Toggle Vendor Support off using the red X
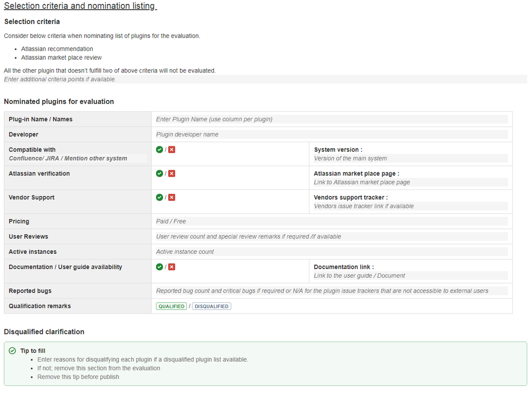The height and width of the screenshot is (396, 532). pos(170,197)
